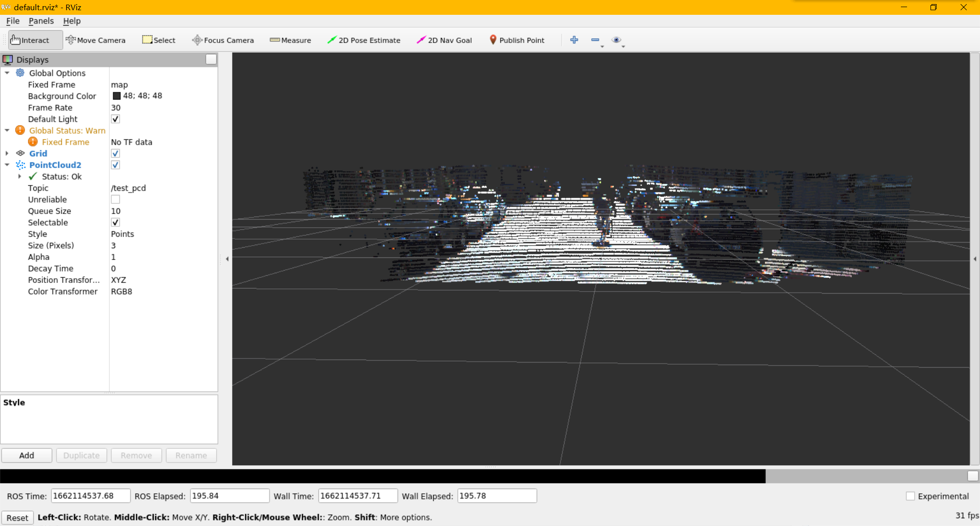
Task: Open the Panels menu
Action: point(41,21)
